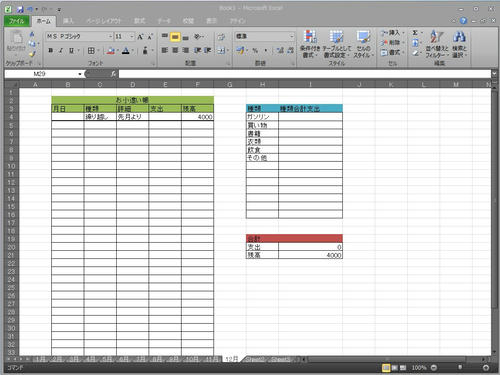Open Format as Table (テーブルとして書式設定)

pyautogui.click(x=337, y=44)
